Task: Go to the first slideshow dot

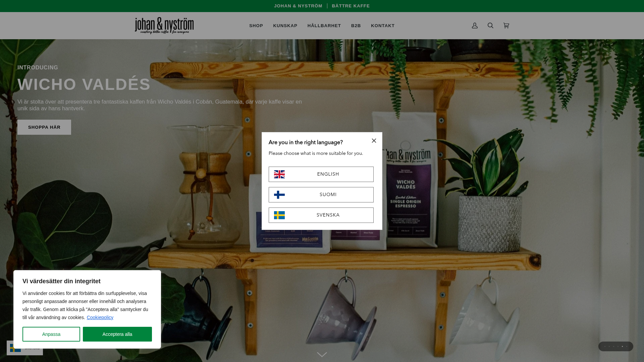Action: (x=605, y=347)
